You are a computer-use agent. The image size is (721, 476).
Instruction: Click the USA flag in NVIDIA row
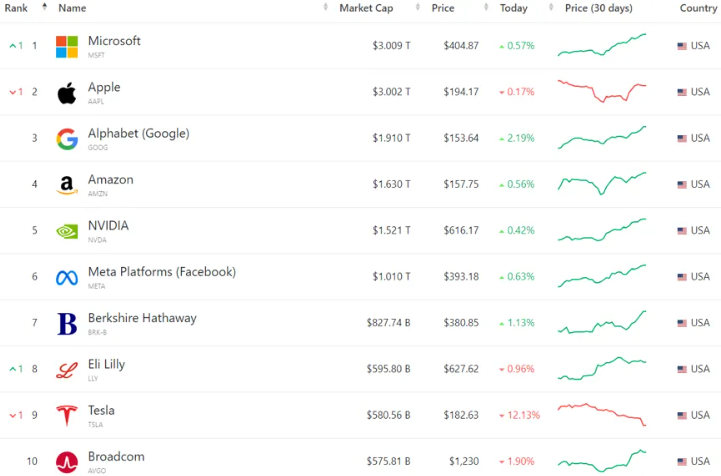(x=682, y=231)
